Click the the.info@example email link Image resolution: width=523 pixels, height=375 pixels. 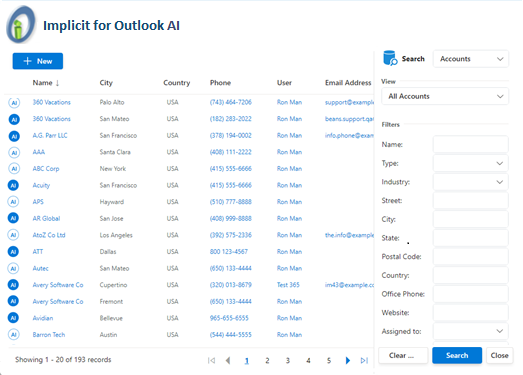tap(349, 235)
